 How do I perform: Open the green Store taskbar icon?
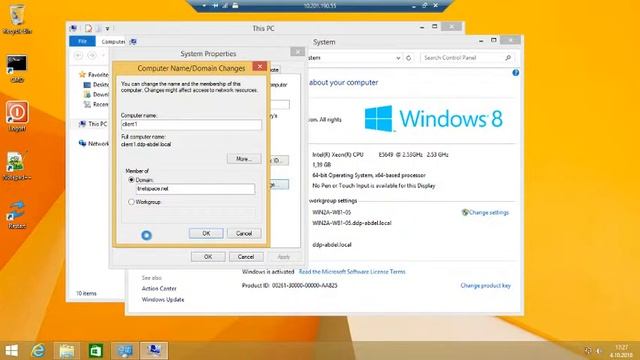tap(96, 351)
